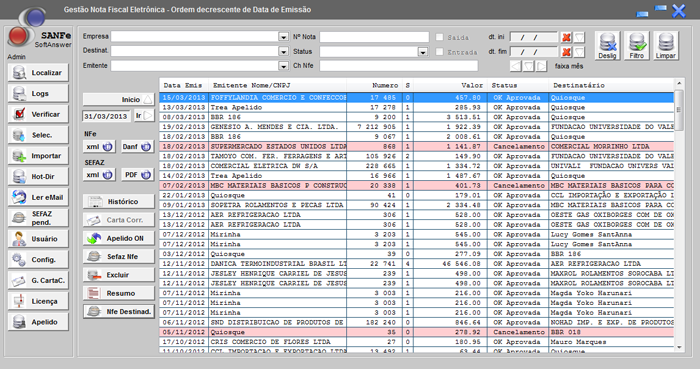
Task: Open Nfe Destinad. option
Action: coord(119,311)
